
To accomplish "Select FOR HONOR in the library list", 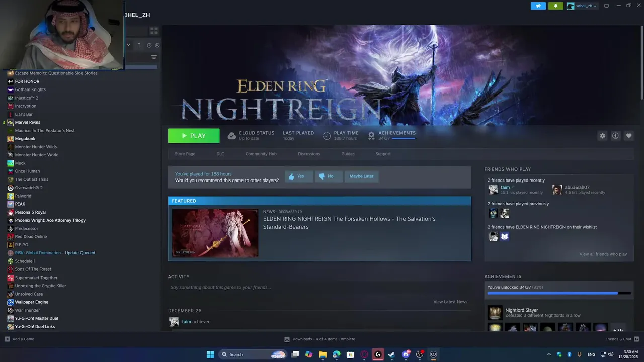I will [x=27, y=81].
